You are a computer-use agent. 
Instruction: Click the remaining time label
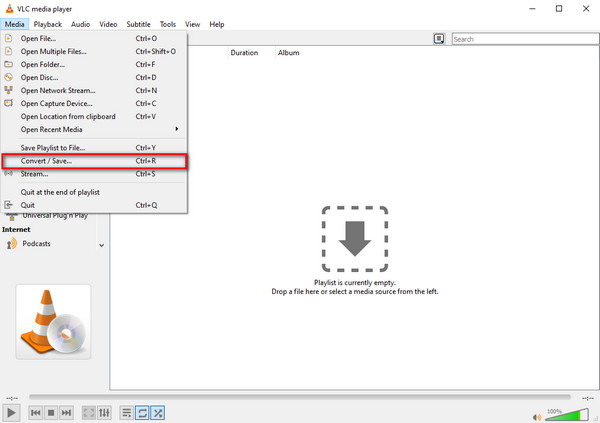click(x=588, y=398)
